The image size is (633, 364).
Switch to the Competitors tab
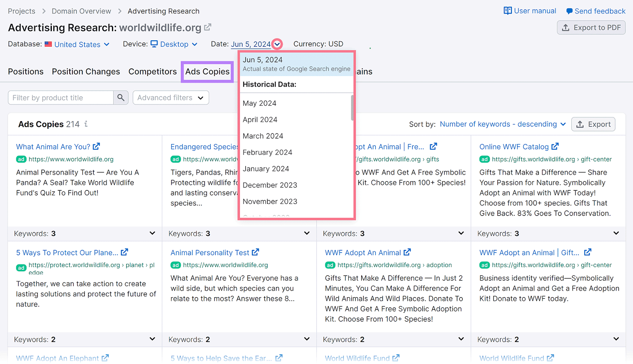pos(152,72)
